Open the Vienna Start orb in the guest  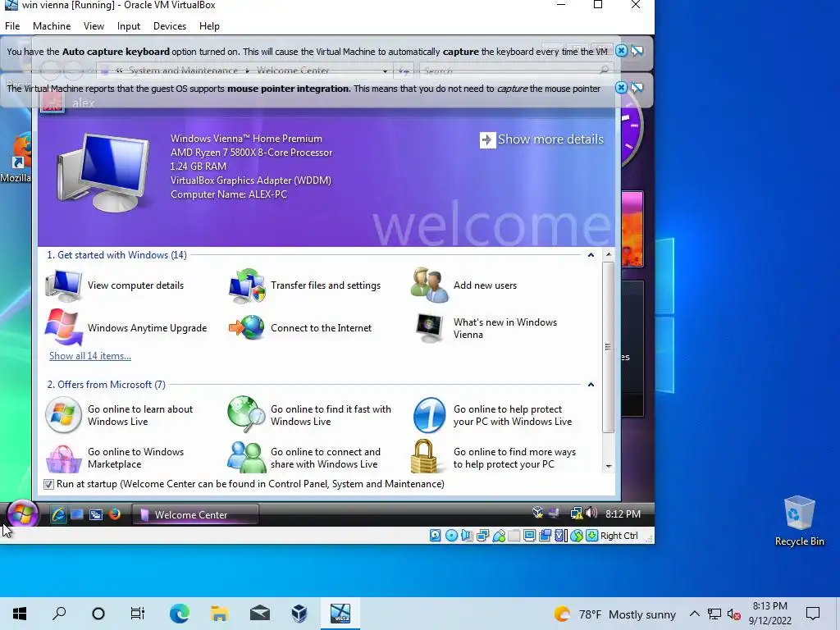tap(22, 514)
